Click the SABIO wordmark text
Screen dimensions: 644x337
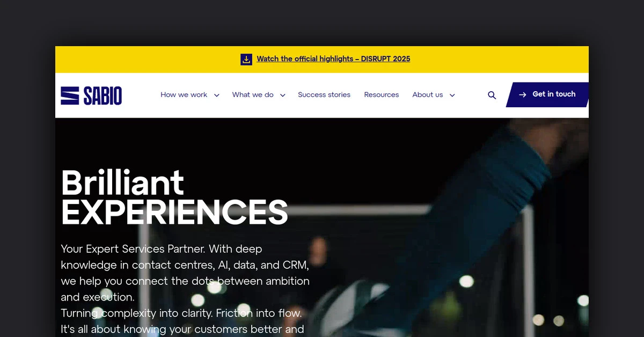click(103, 96)
